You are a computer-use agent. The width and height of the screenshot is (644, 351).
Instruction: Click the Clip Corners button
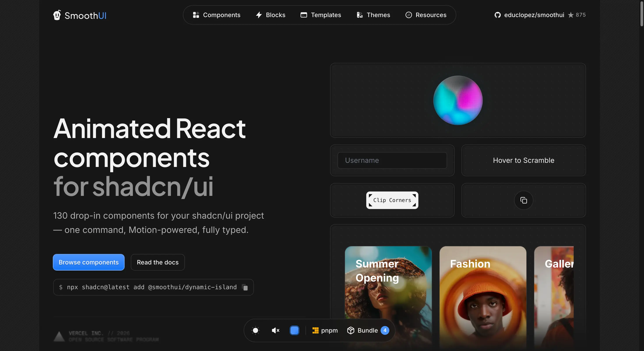coord(392,200)
